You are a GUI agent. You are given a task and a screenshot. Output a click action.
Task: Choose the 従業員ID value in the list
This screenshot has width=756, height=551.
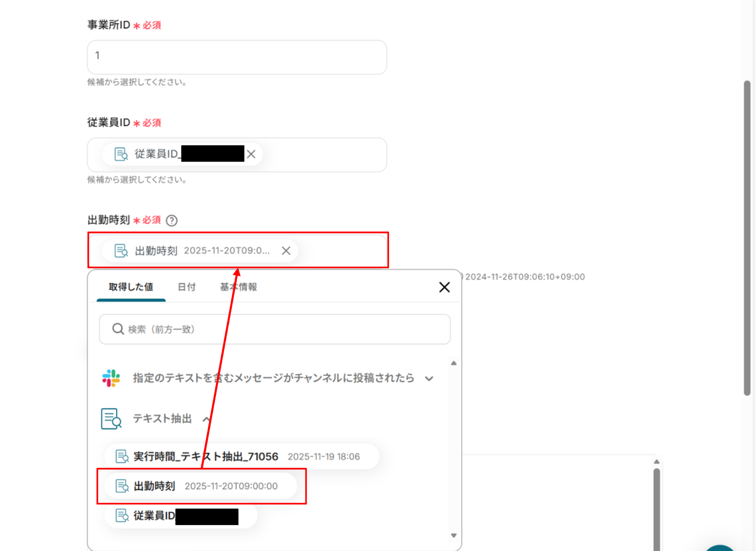pos(155,516)
